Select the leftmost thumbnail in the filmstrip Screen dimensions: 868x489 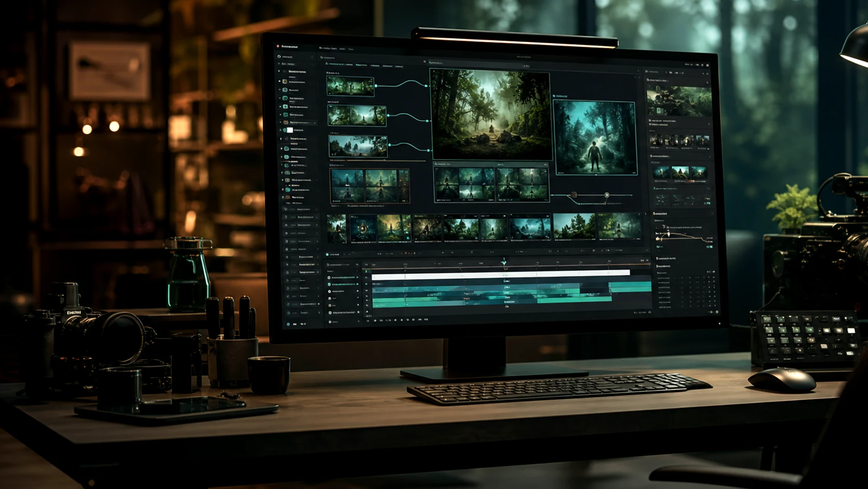tap(336, 229)
